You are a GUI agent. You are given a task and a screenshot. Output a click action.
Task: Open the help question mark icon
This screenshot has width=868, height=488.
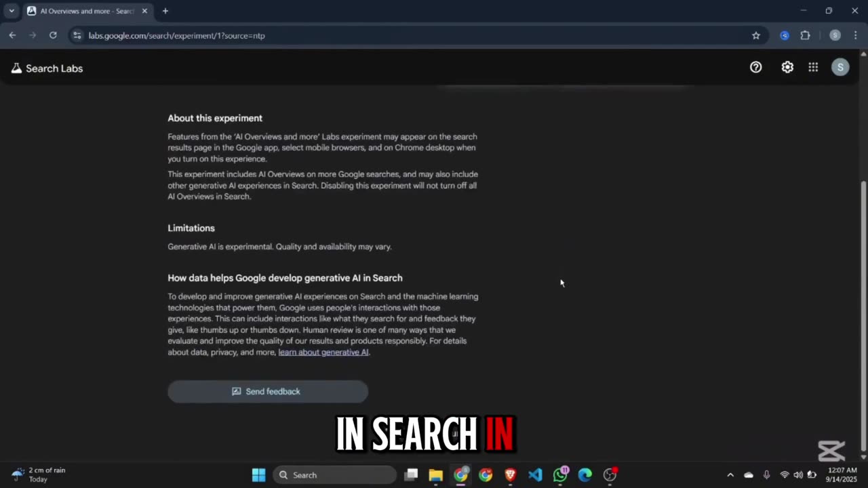(755, 67)
